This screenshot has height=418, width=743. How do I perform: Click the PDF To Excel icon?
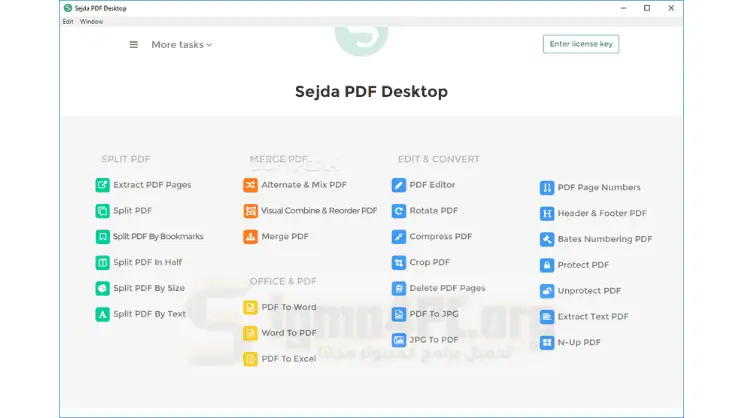251,359
